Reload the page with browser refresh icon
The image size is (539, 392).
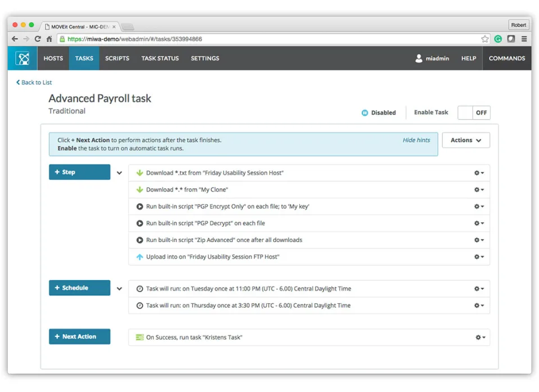click(38, 39)
